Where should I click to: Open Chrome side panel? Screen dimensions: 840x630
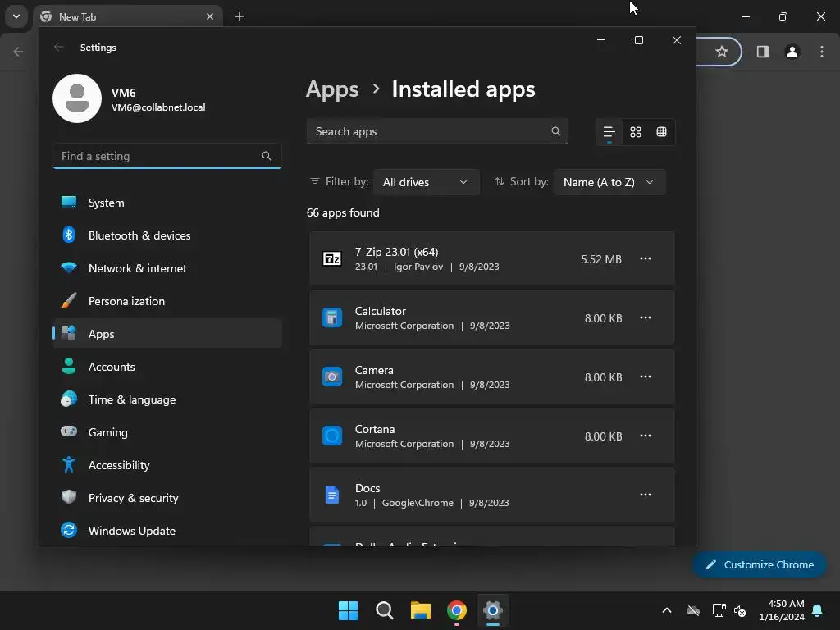click(x=763, y=52)
